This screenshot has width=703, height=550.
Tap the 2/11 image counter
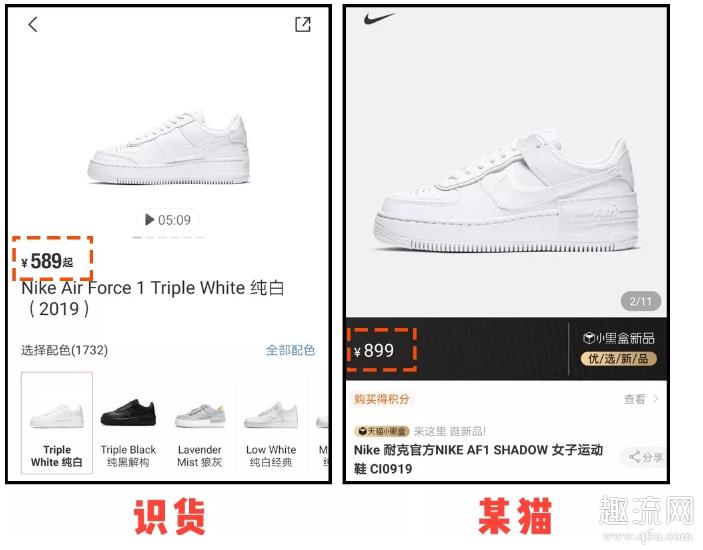pyautogui.click(x=641, y=301)
